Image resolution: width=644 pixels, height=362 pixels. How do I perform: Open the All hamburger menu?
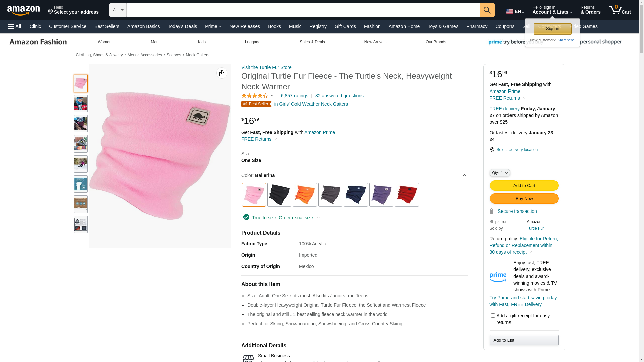15,26
